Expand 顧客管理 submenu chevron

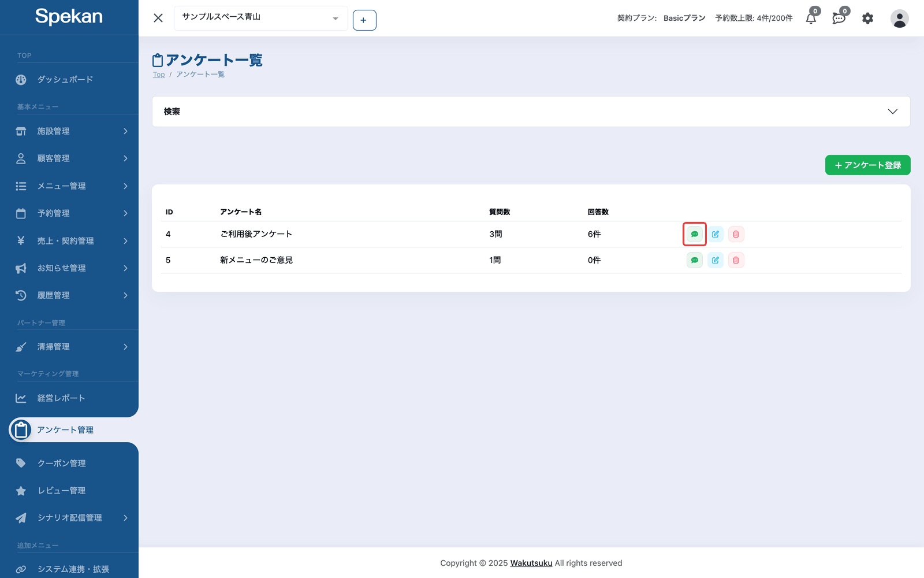[125, 158]
